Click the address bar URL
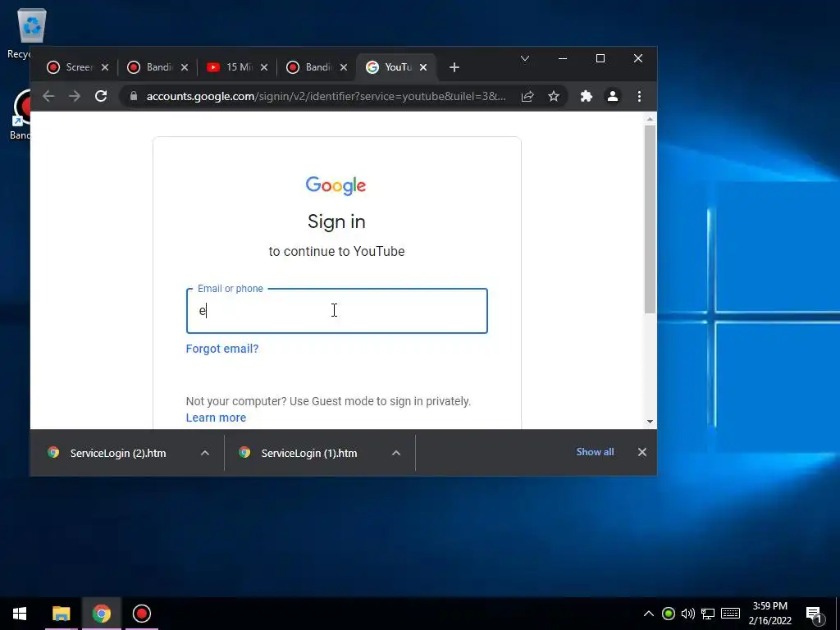 pyautogui.click(x=326, y=97)
